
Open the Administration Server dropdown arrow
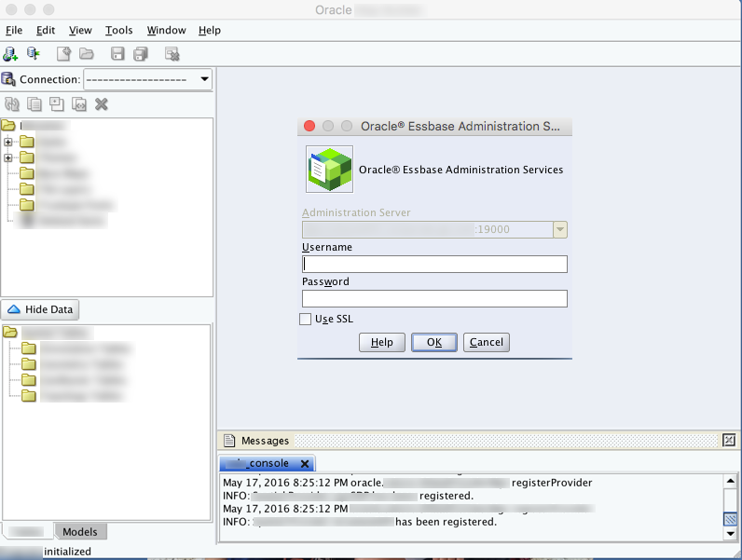click(x=559, y=229)
